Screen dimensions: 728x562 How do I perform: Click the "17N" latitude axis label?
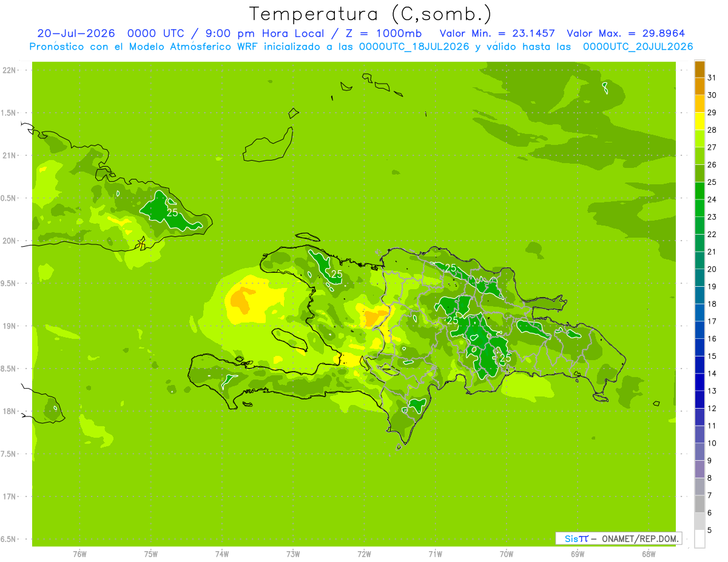10,497
